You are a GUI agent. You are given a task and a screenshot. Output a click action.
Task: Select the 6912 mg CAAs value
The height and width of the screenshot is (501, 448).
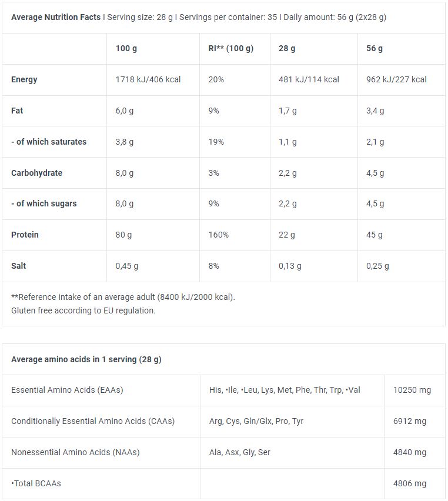(x=410, y=421)
